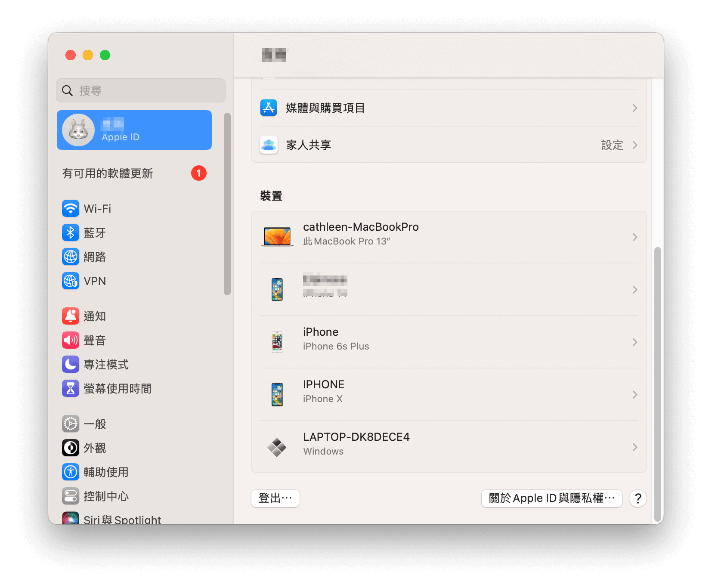Image resolution: width=712 pixels, height=588 pixels.
Task: Click the LAPTOP-DK8DECE4 device name
Action: point(356,437)
